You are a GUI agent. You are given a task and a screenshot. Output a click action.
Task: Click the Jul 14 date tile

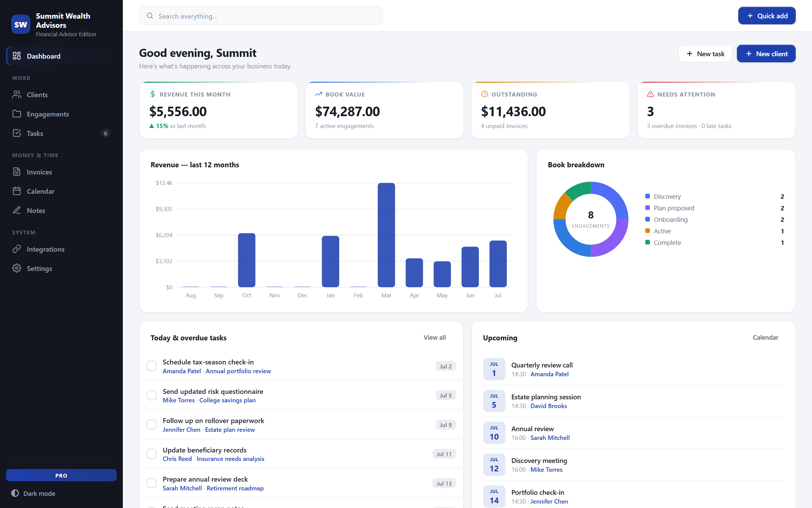(494, 496)
